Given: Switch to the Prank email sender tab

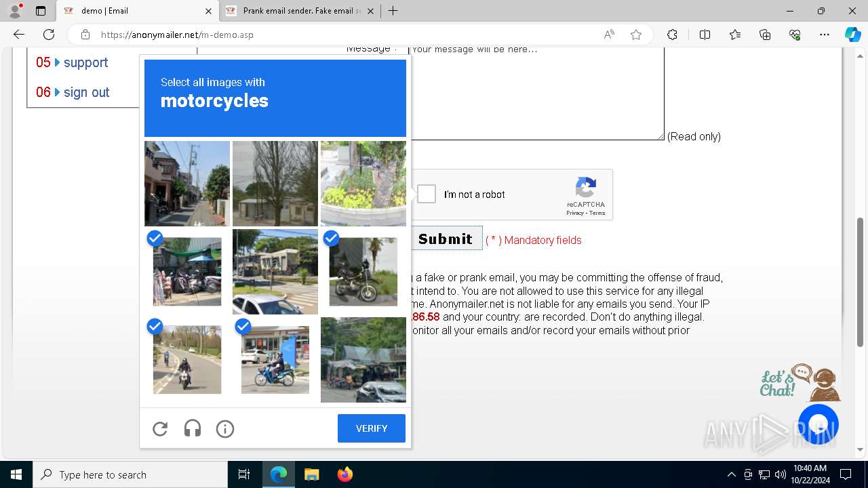Looking at the screenshot, I should tap(301, 11).
